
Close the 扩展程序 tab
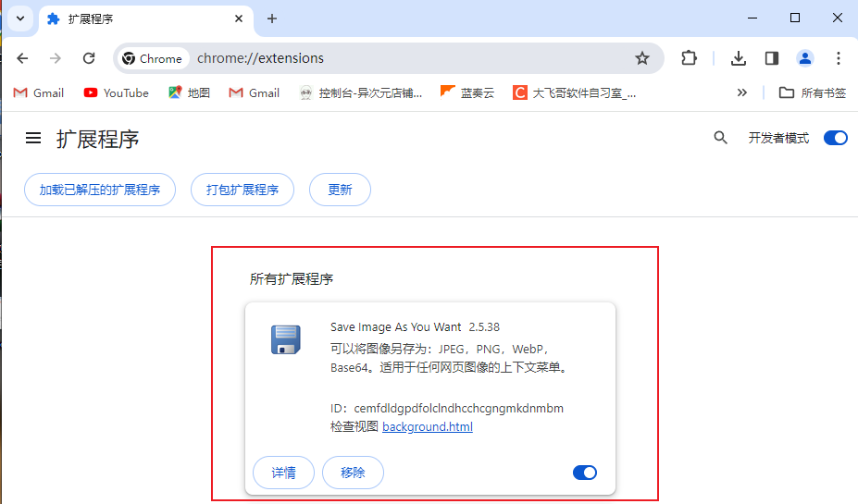pos(239,18)
